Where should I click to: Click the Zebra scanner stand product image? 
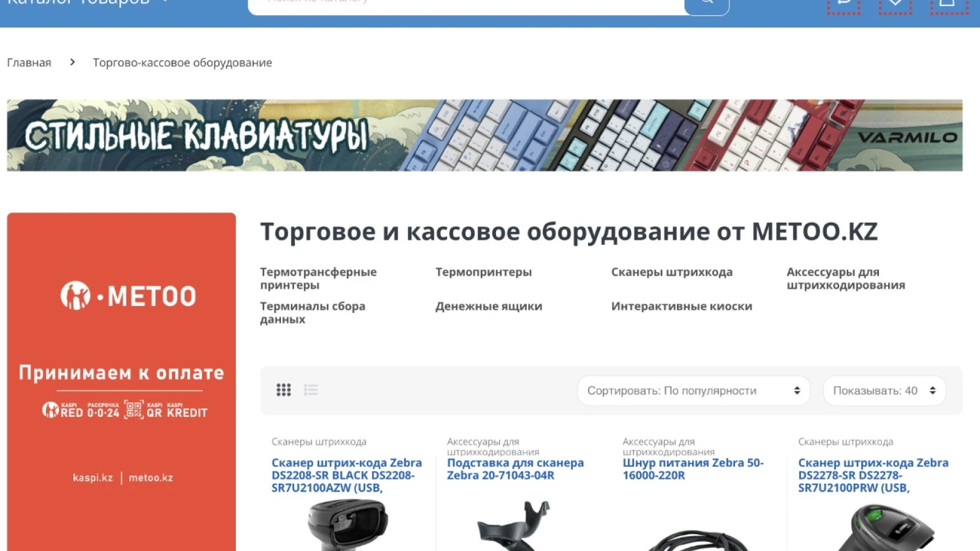516,525
